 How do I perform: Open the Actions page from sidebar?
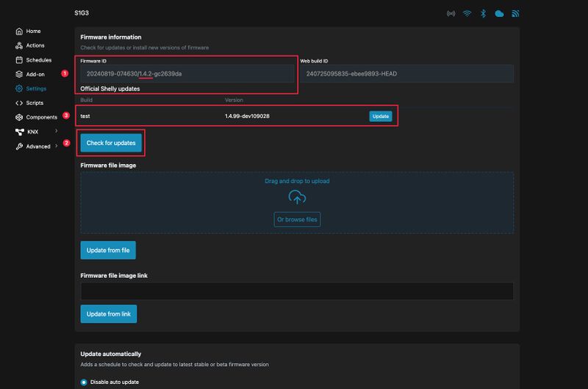click(x=35, y=46)
